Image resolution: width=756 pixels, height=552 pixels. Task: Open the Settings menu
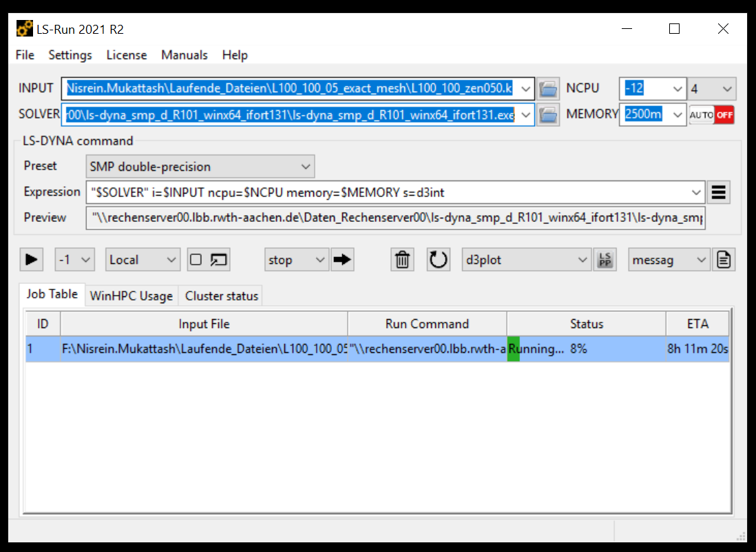point(70,55)
